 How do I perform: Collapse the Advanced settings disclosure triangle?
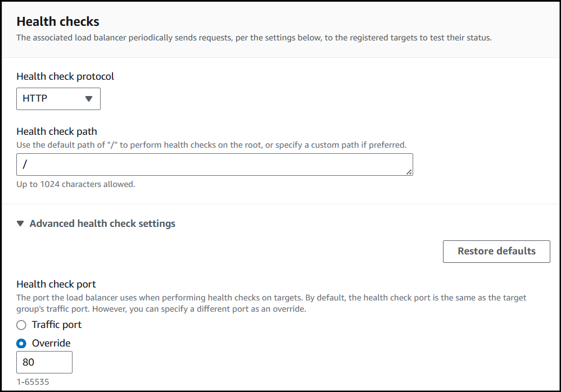[x=20, y=224]
